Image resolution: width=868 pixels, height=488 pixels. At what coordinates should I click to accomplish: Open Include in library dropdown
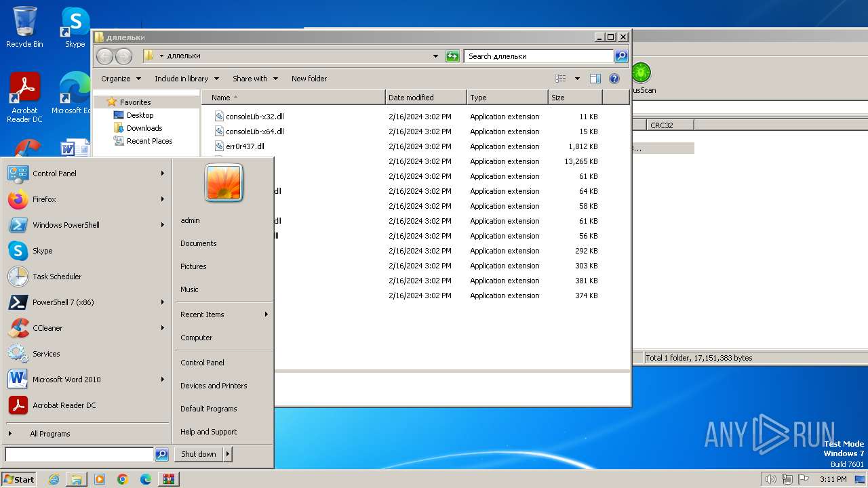pos(188,79)
